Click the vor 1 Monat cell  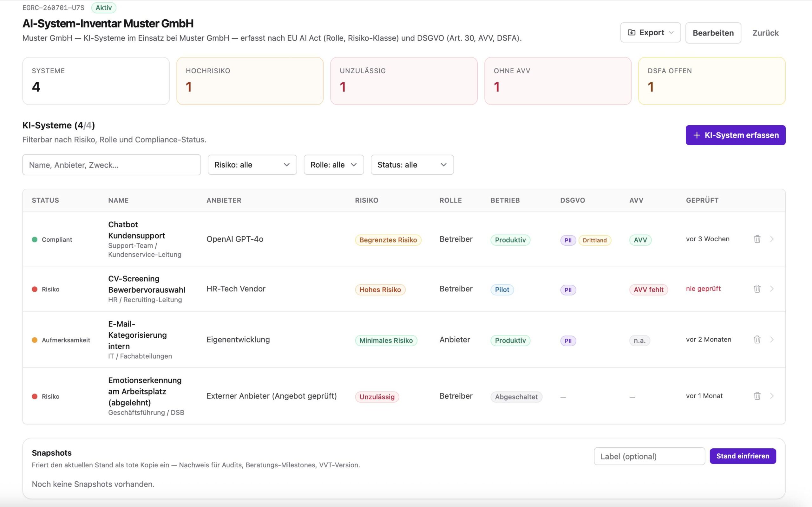coord(704,396)
